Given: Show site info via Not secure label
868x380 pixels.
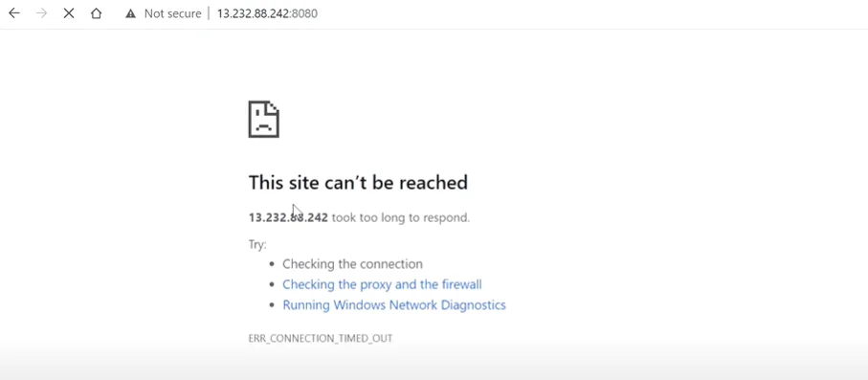Looking at the screenshot, I should click(172, 13).
